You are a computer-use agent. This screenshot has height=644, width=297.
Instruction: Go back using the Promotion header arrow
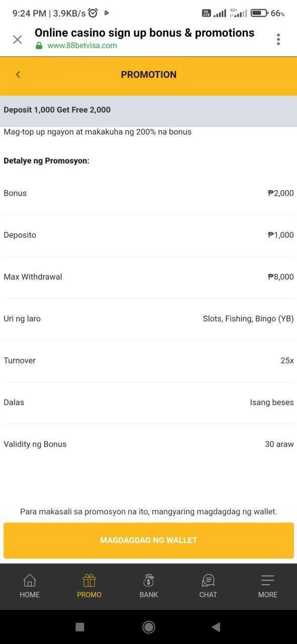coord(18,74)
